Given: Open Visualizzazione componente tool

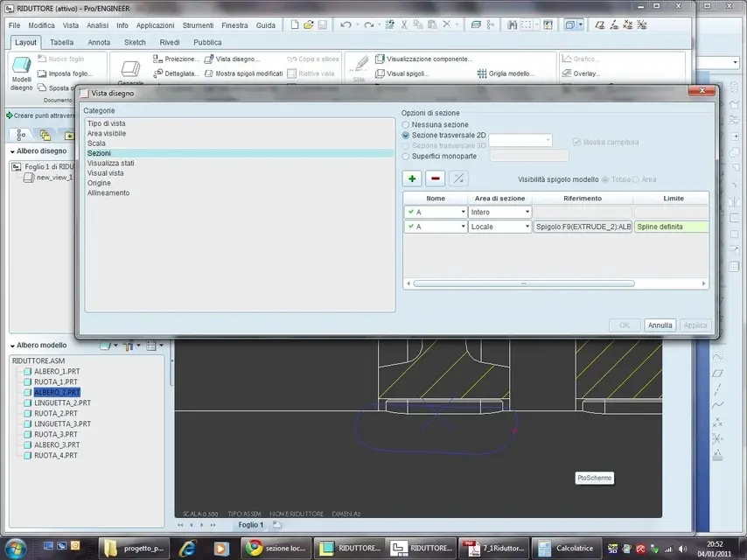Looking at the screenshot, I should tap(423, 59).
